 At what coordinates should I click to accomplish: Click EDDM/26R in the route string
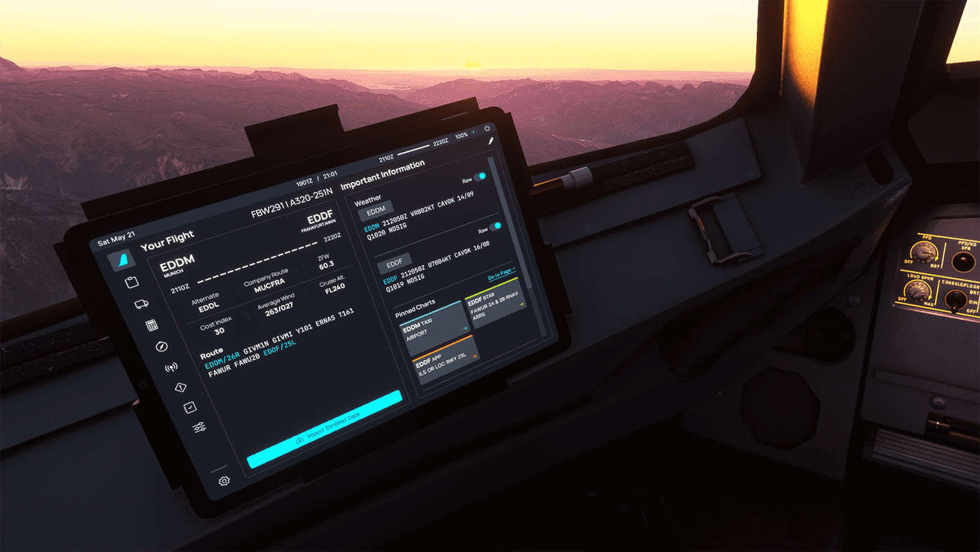222,362
